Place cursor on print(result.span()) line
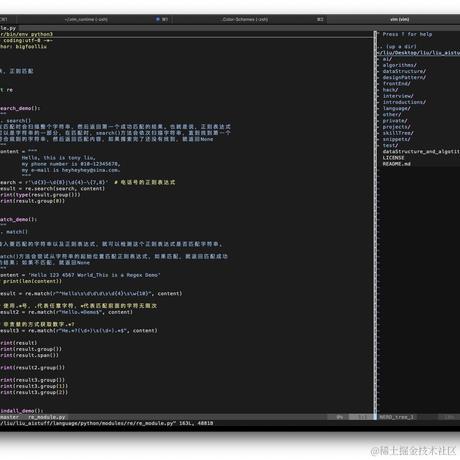The height and width of the screenshot is (460, 460). tap(29, 355)
